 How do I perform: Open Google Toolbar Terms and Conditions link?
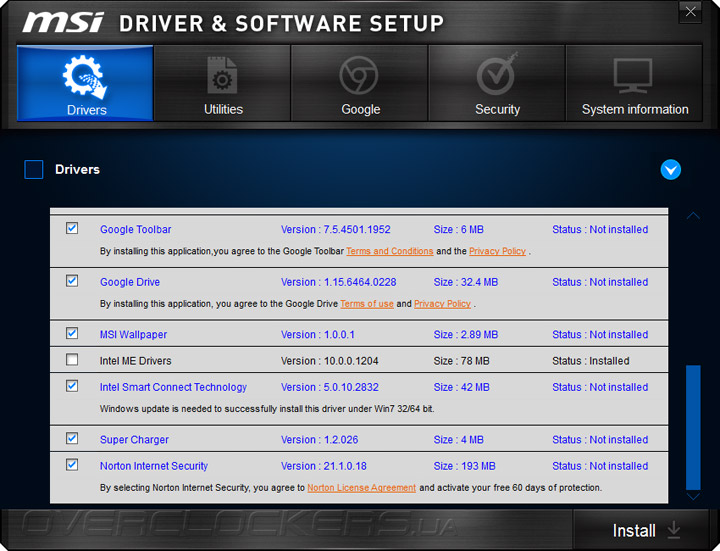(390, 252)
